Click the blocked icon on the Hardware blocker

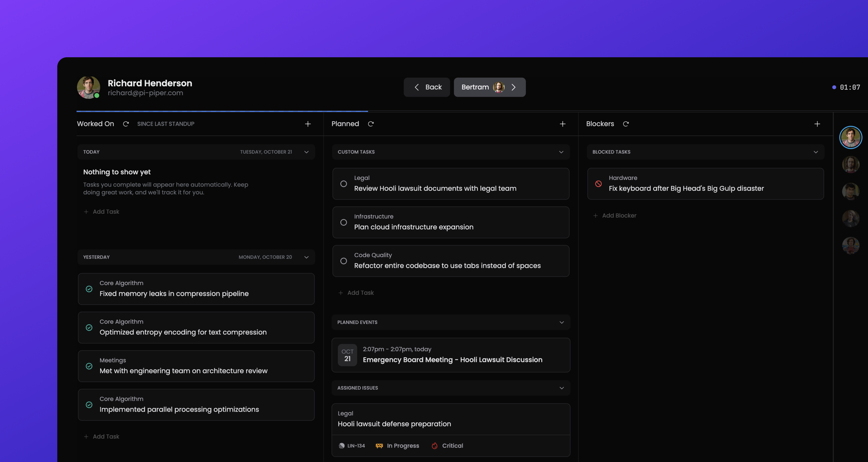click(599, 184)
